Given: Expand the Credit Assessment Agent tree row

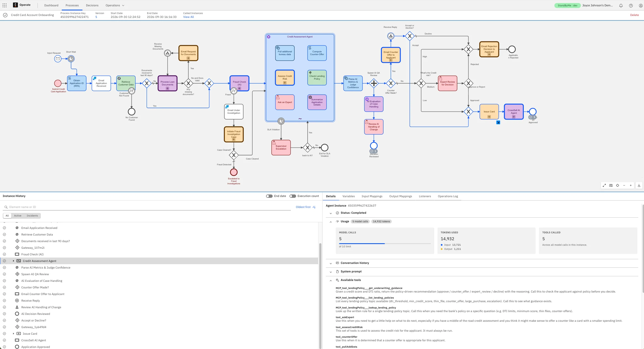Looking at the screenshot, I should pyautogui.click(x=14, y=261).
